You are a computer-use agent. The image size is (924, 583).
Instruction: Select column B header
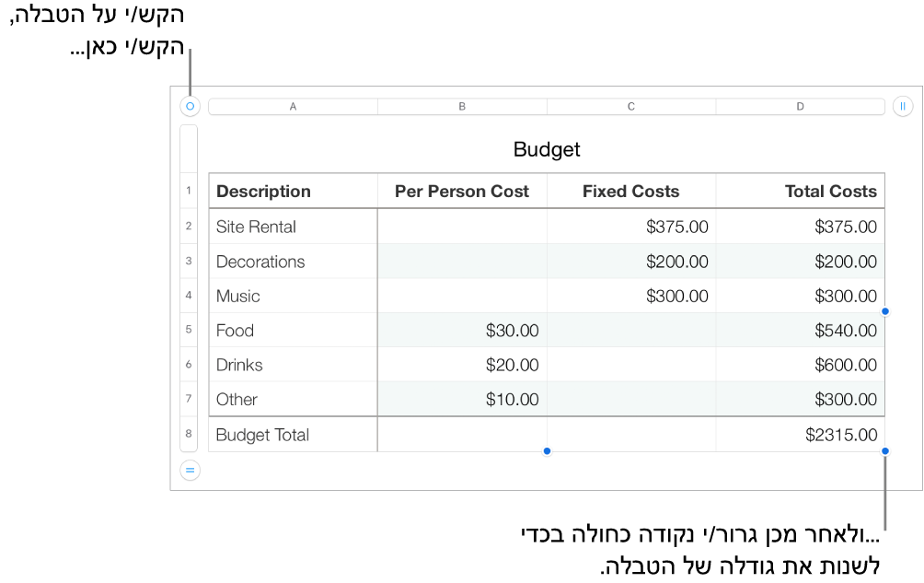tap(462, 107)
